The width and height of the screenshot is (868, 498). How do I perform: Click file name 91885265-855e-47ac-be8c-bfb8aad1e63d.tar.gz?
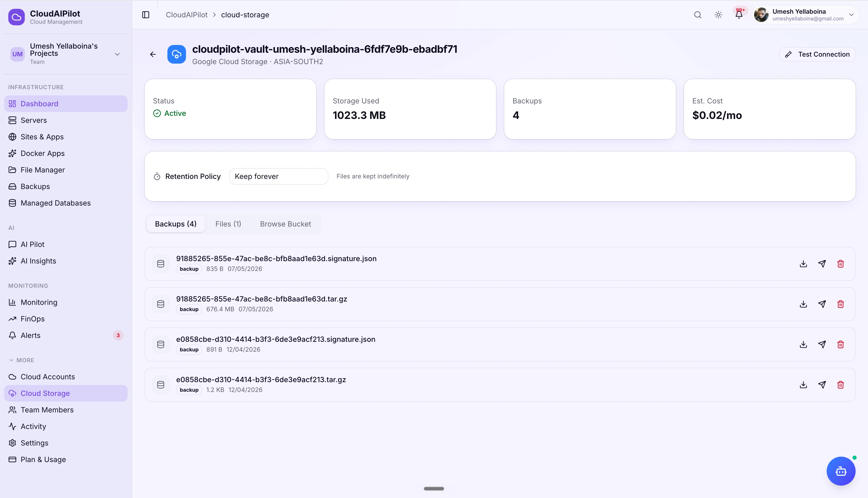[x=261, y=299]
